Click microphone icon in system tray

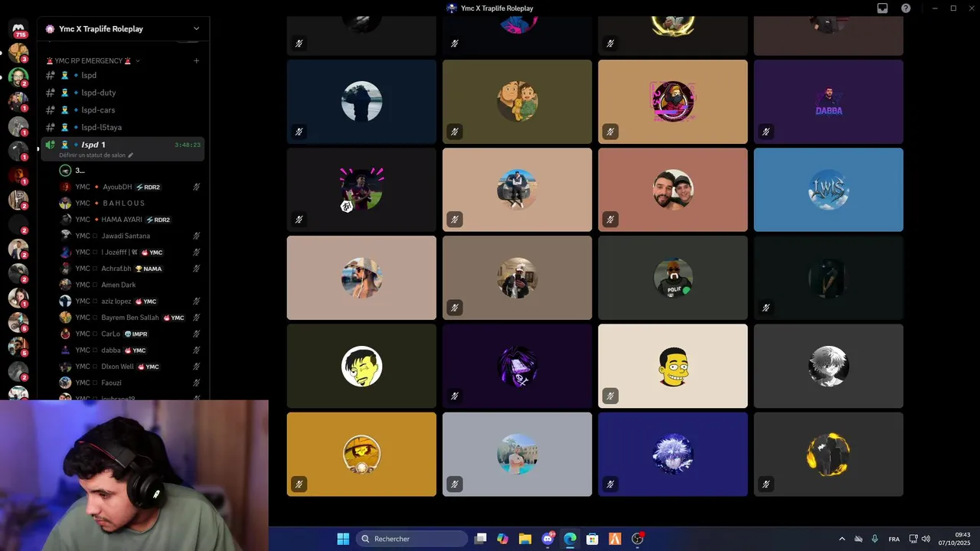pos(874,539)
